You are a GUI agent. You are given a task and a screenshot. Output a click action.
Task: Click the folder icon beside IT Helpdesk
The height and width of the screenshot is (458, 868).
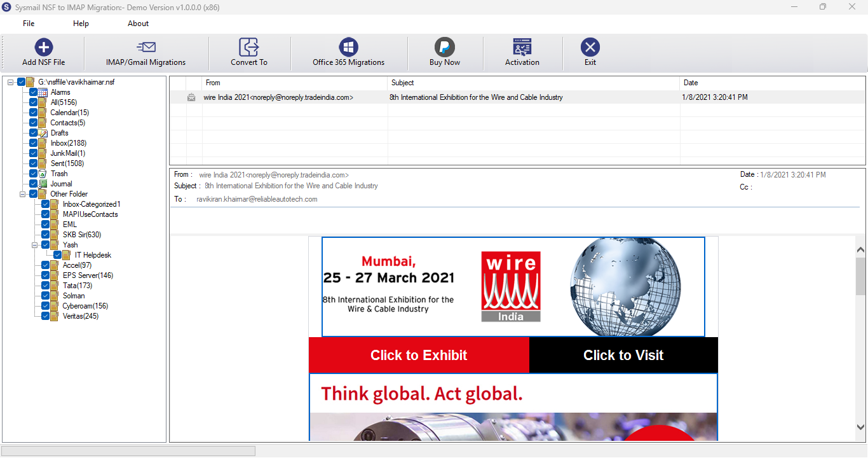pyautogui.click(x=67, y=255)
